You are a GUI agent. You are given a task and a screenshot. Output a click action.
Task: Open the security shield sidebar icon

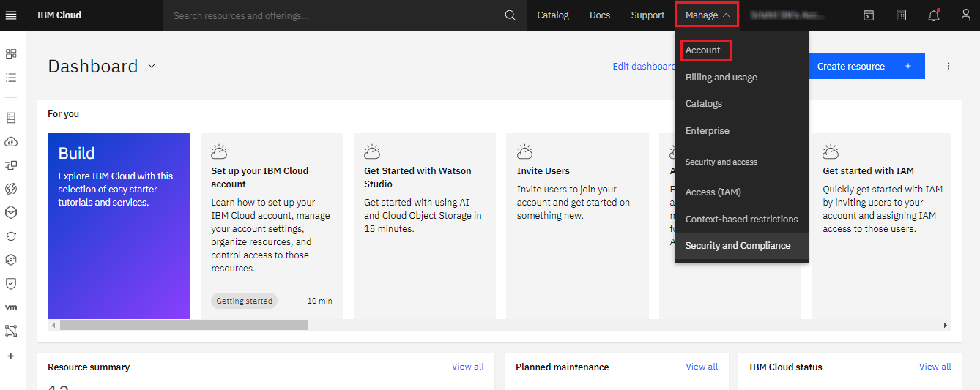coord(11,283)
